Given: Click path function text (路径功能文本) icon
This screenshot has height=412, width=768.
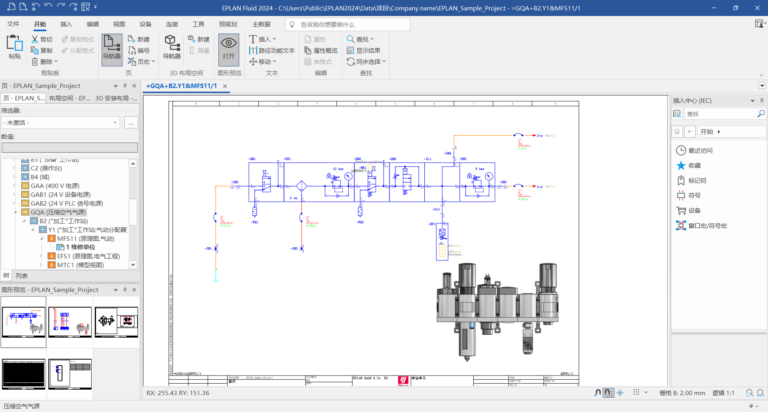Looking at the screenshot, I should 253,50.
